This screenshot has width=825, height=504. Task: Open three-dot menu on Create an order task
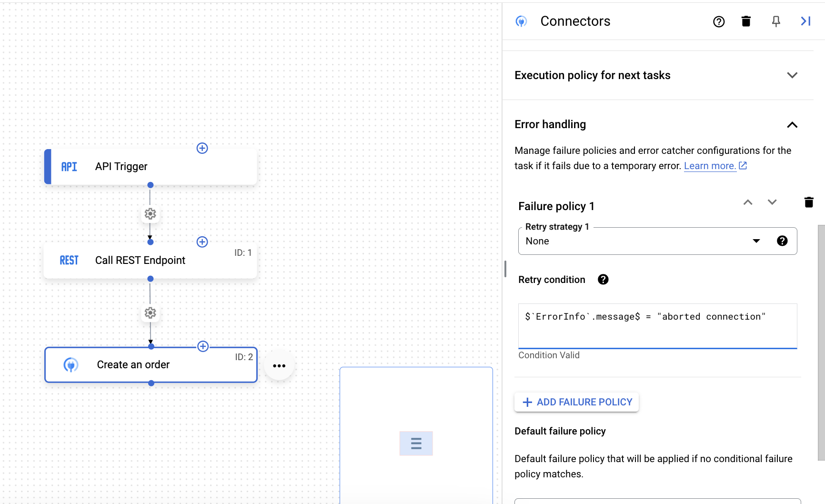click(279, 365)
